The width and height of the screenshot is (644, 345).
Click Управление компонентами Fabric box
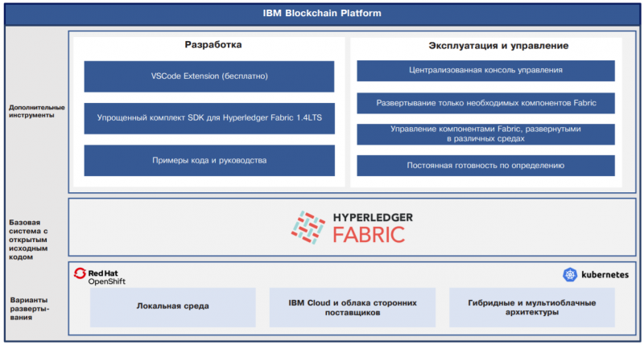pos(486,134)
